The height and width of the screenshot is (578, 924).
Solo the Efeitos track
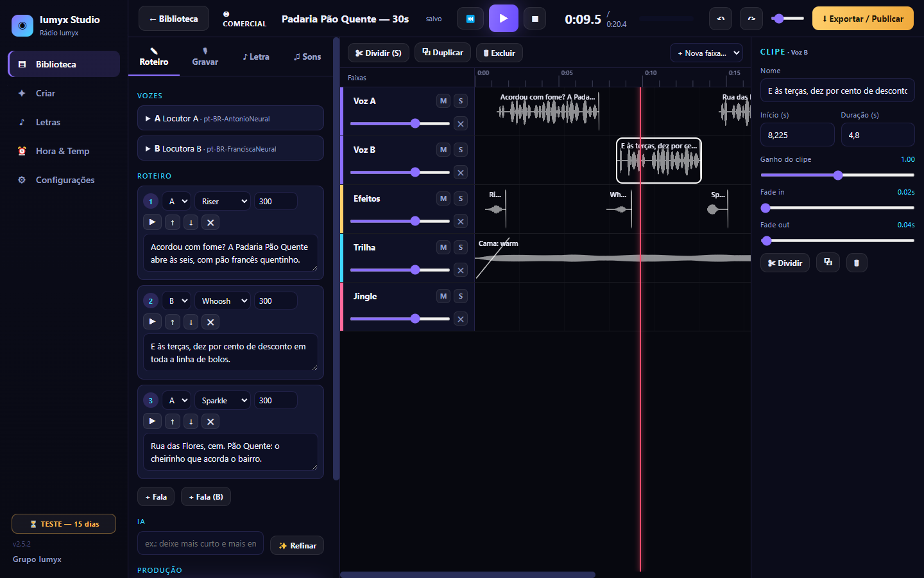point(461,198)
